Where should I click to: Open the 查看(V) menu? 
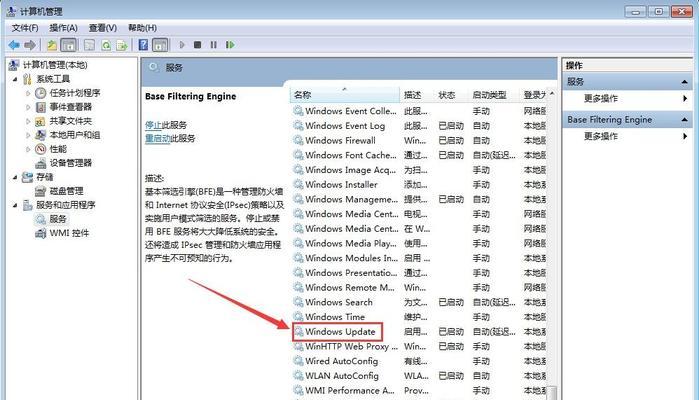(103, 28)
